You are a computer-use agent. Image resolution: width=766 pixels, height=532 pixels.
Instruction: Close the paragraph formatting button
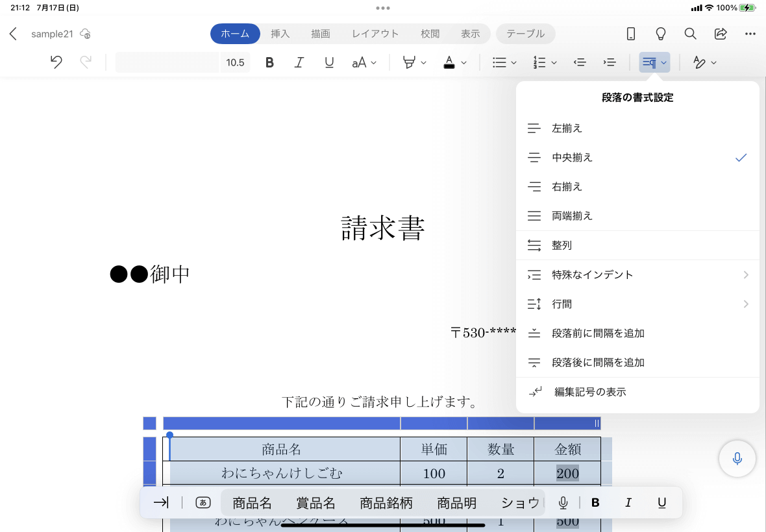[x=654, y=62]
